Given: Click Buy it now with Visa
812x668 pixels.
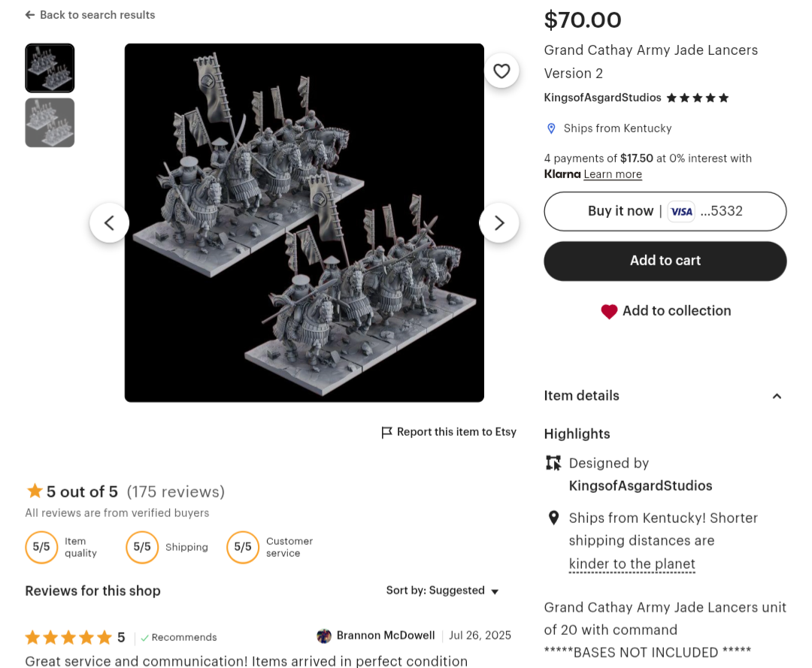Looking at the screenshot, I should (665, 211).
